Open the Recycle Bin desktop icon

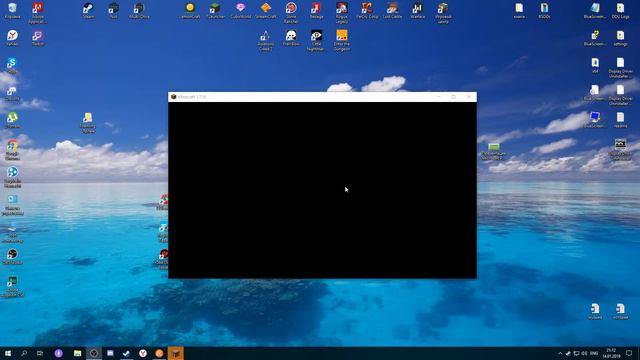click(12, 11)
